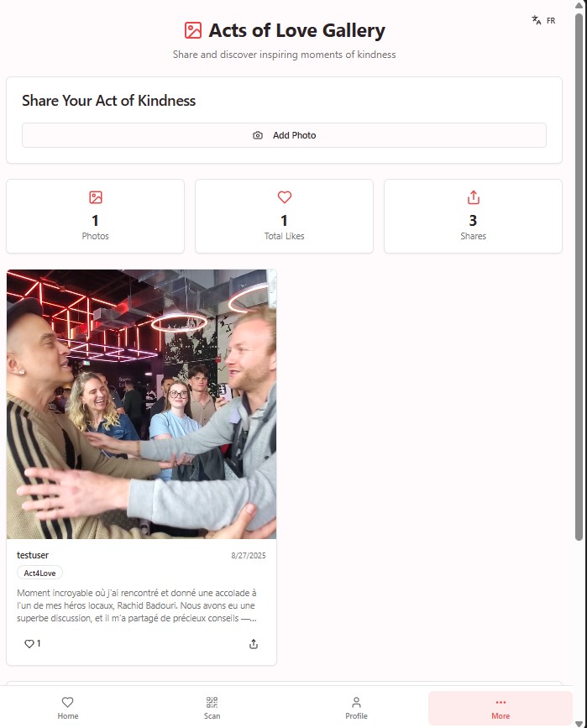Switch language with the FR translate toggle
The height and width of the screenshot is (728, 587).
click(543, 20)
